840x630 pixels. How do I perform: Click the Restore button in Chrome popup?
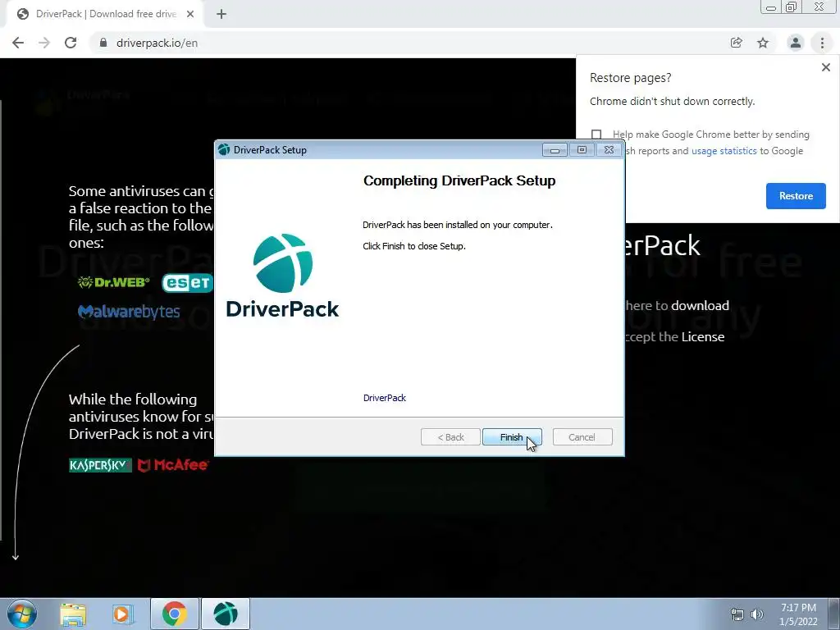pyautogui.click(x=796, y=196)
